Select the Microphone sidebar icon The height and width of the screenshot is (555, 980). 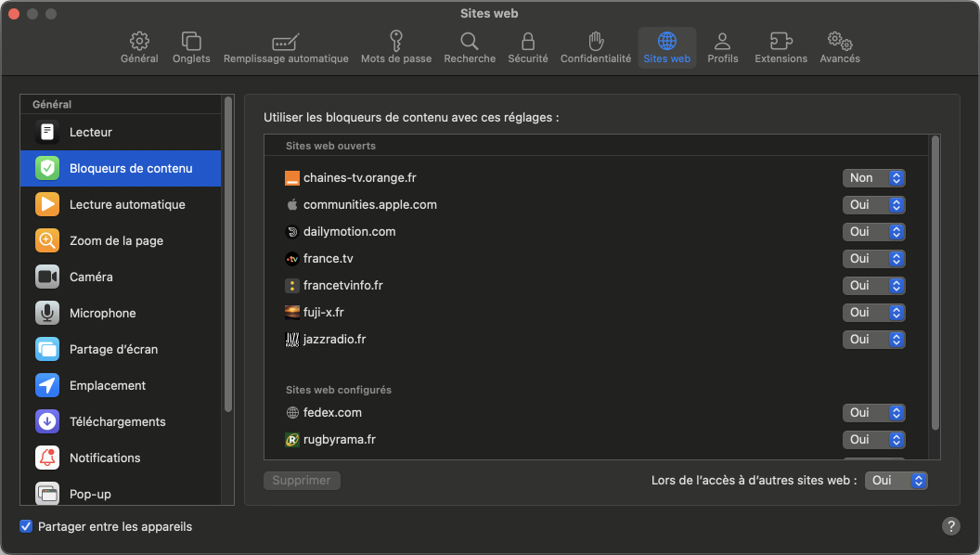tap(47, 313)
